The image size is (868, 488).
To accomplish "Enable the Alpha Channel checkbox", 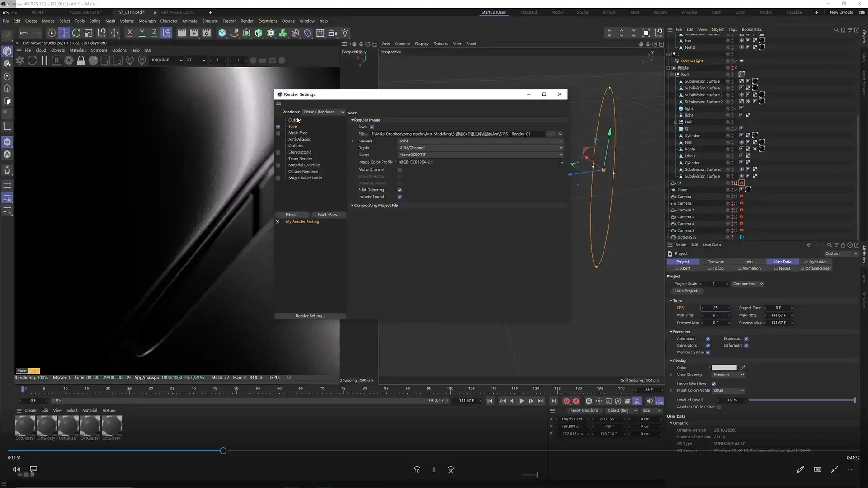I will 400,170.
